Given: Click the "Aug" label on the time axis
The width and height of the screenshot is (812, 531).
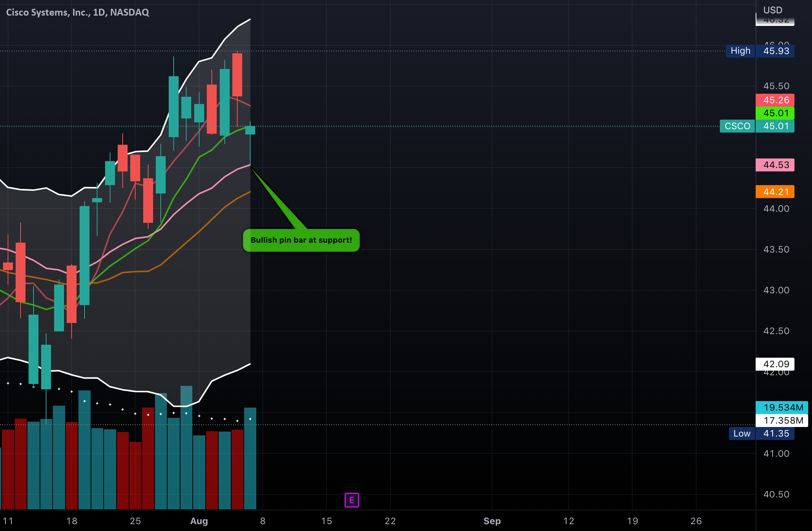Looking at the screenshot, I should tap(199, 521).
